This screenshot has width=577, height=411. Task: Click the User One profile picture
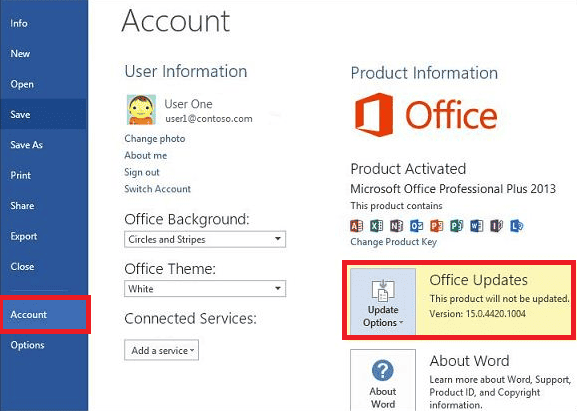pyautogui.click(x=141, y=110)
